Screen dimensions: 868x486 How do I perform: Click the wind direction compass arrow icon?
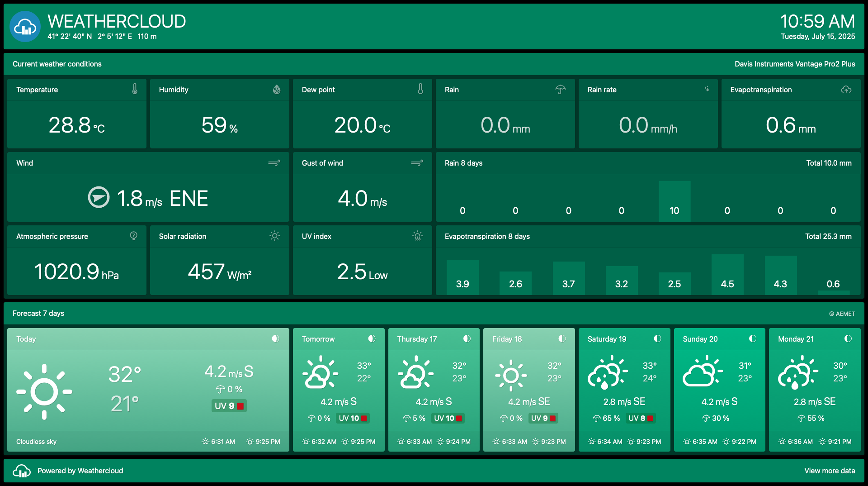(x=99, y=197)
